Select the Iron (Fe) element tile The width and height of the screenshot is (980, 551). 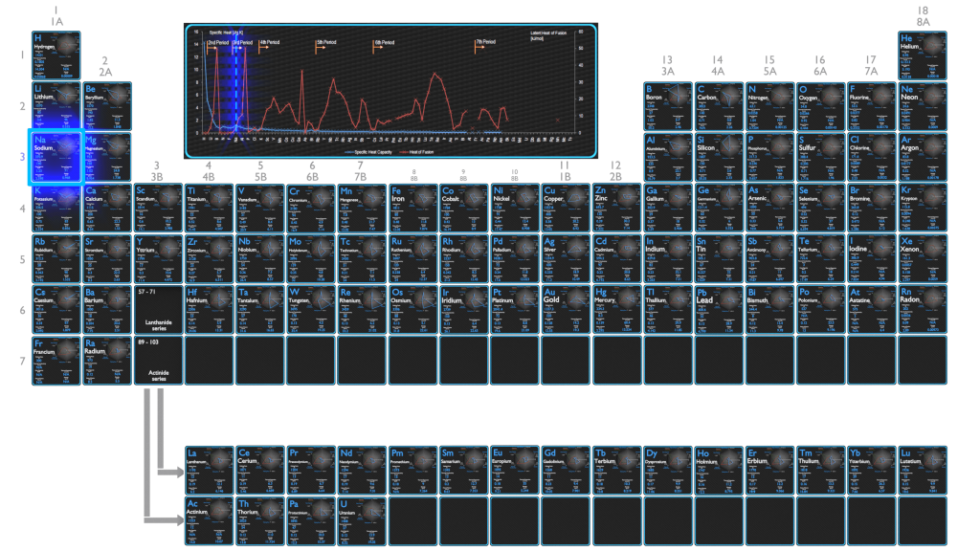click(412, 208)
